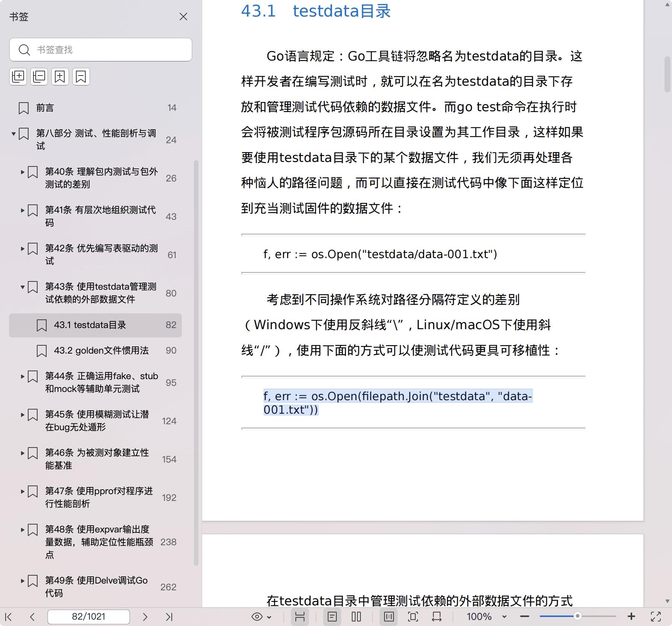Screen dimensions: 672x626
Task: Expand 第45条 使用模糊测试 bookmark
Action: [23, 415]
